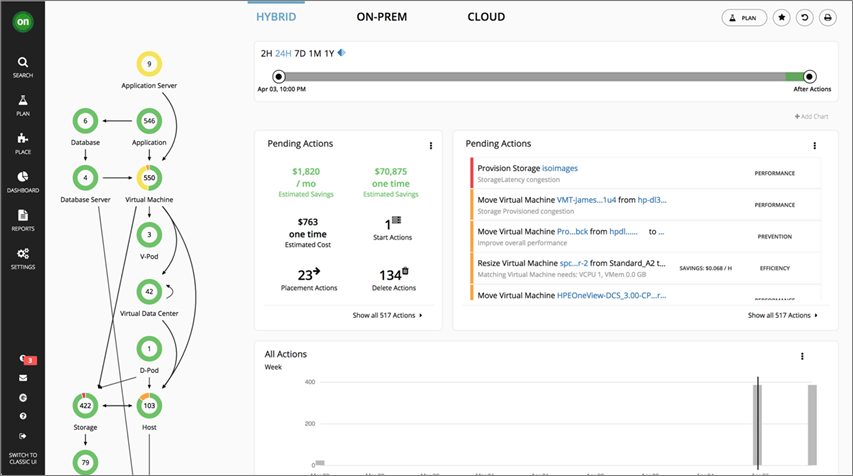Click $70,875 one time Estimated Savings
The height and width of the screenshot is (476, 853).
coord(391,182)
